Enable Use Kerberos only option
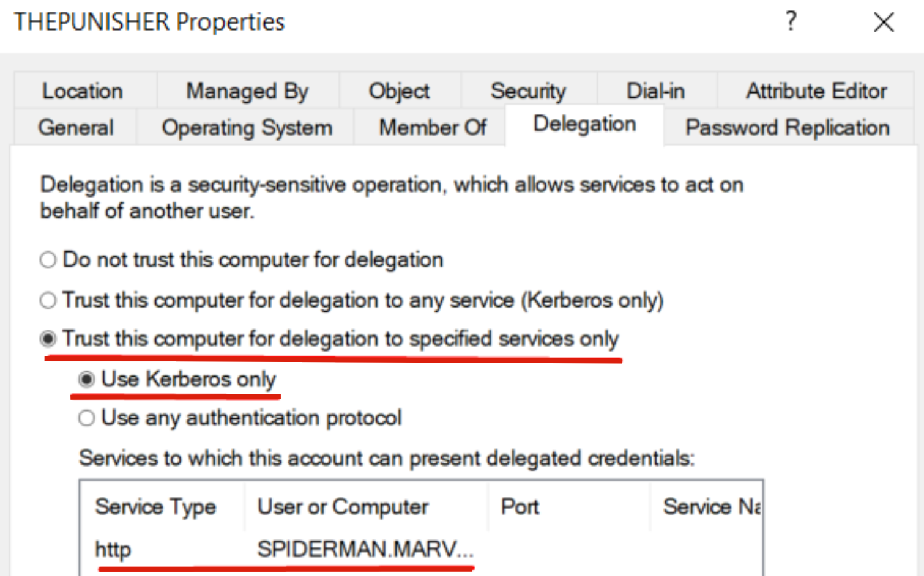Viewport: 924px width, 576px height. (x=87, y=380)
